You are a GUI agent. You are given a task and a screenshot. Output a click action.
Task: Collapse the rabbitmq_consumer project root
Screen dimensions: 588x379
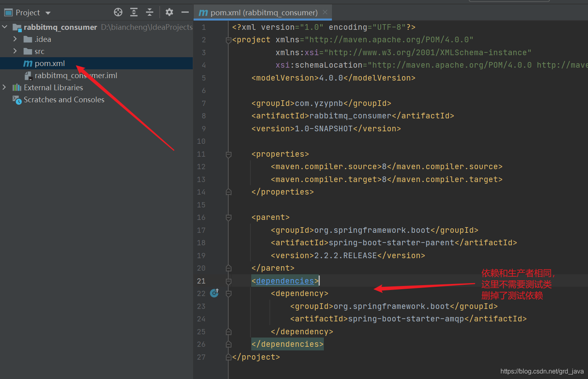[5, 27]
